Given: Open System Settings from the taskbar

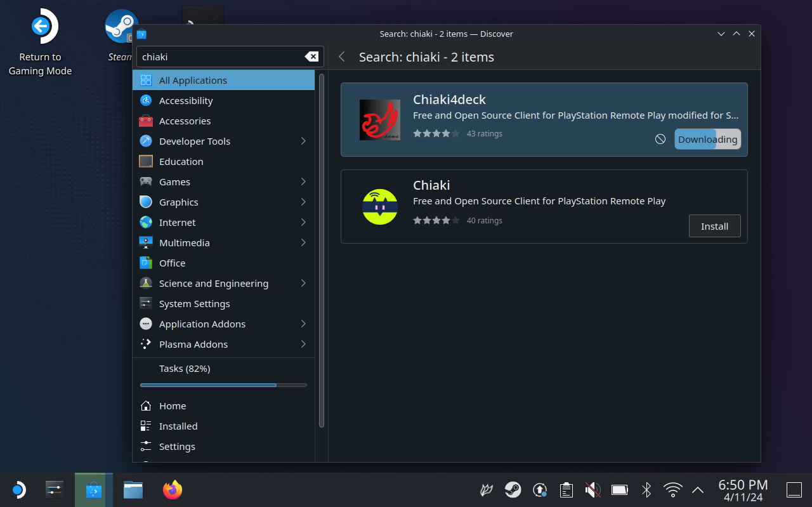Looking at the screenshot, I should click(55, 490).
